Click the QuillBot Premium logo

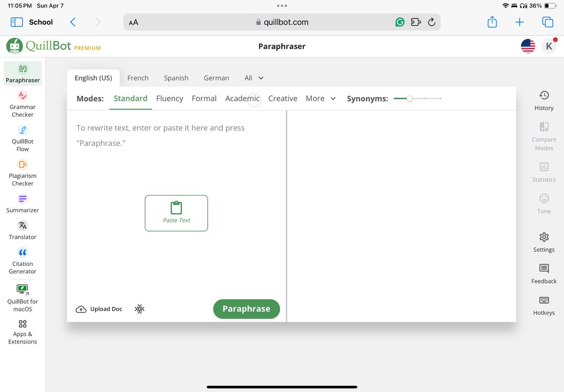coord(54,46)
